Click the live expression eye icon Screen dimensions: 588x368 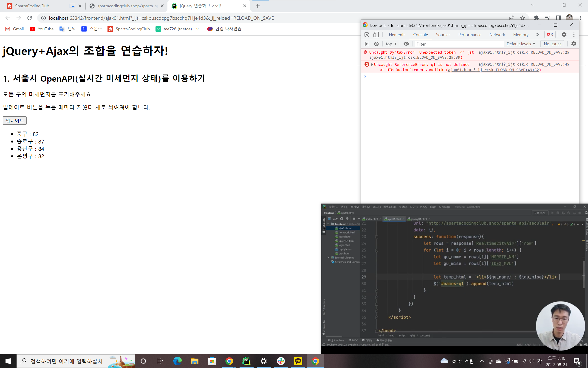pos(406,44)
